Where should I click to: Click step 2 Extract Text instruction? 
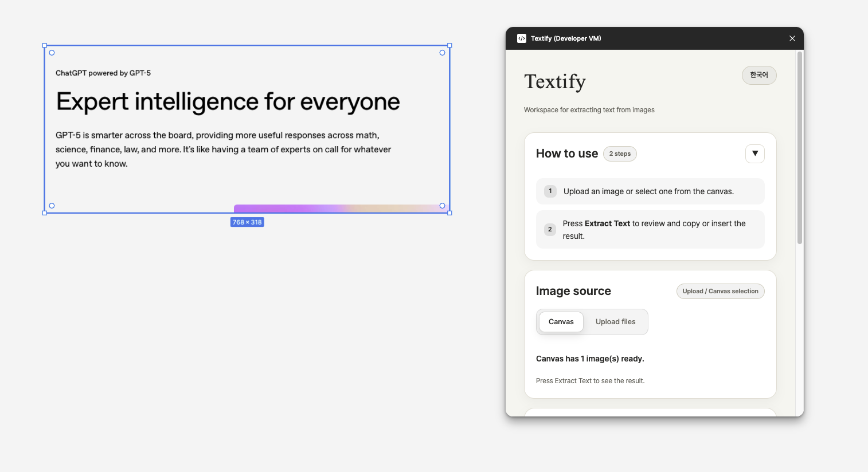coord(650,230)
